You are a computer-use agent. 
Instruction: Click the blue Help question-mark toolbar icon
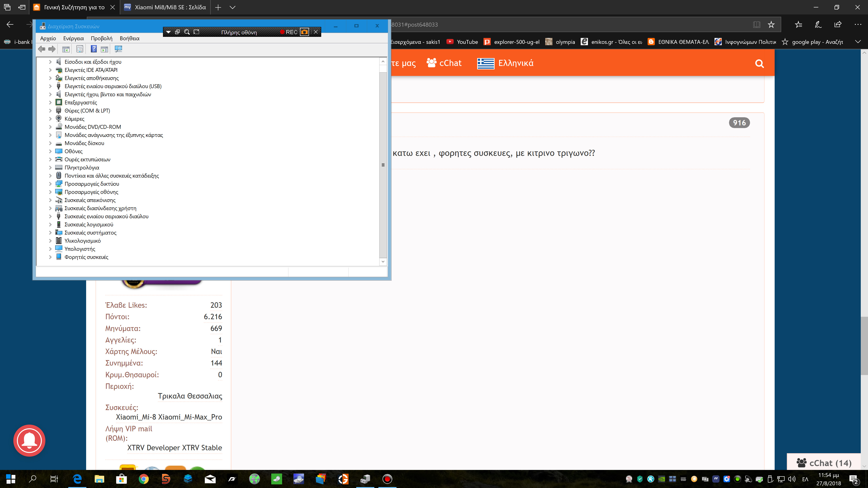tap(94, 49)
